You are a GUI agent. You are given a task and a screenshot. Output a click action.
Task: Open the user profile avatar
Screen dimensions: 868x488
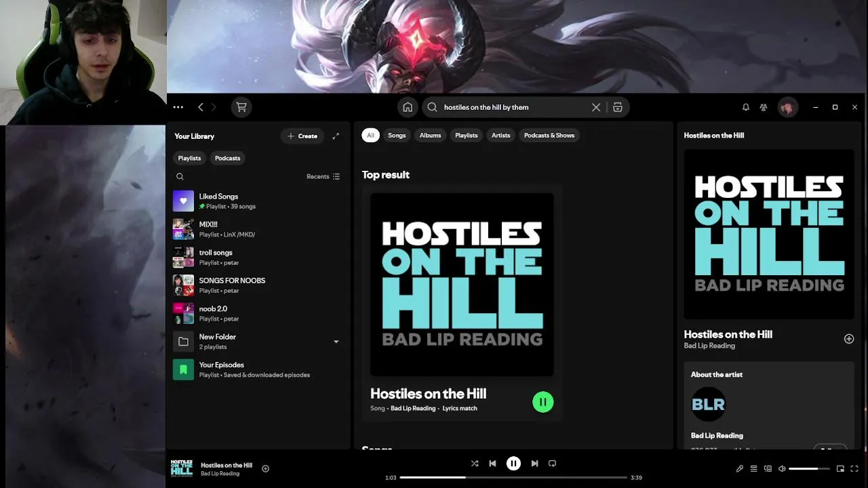[787, 107]
